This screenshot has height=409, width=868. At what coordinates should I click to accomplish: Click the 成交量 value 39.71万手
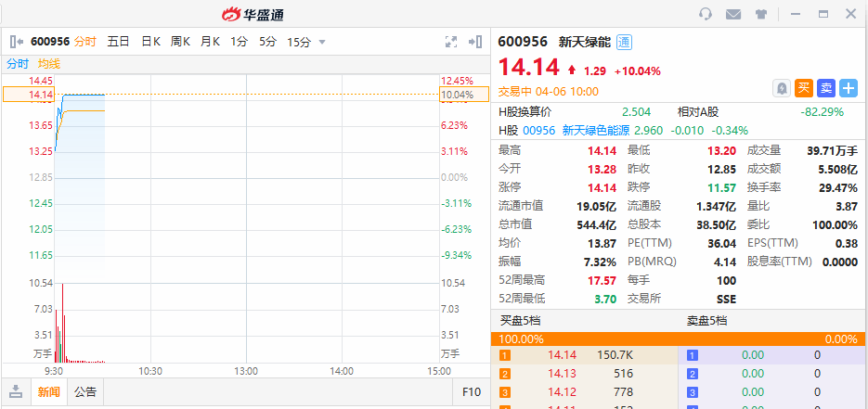pyautogui.click(x=833, y=150)
